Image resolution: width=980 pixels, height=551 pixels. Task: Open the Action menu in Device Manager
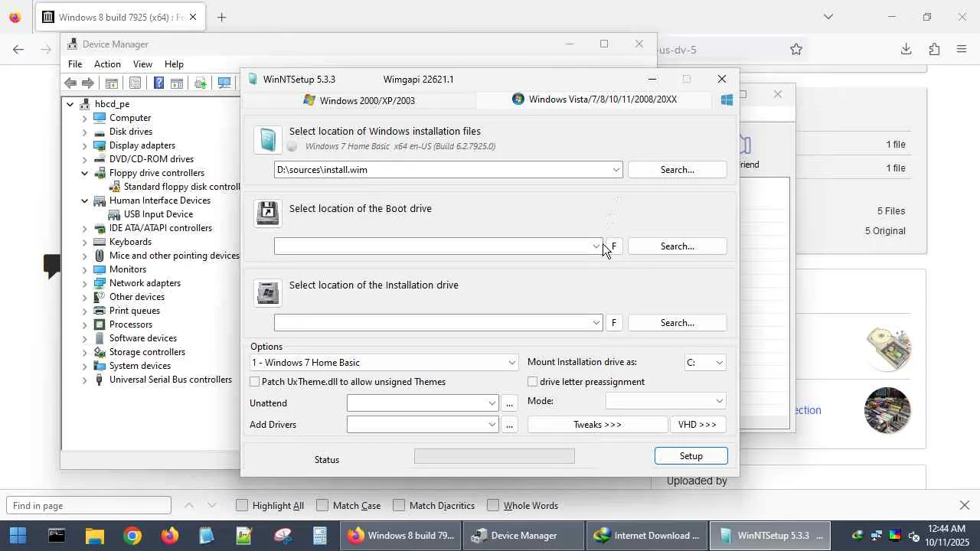coord(107,64)
